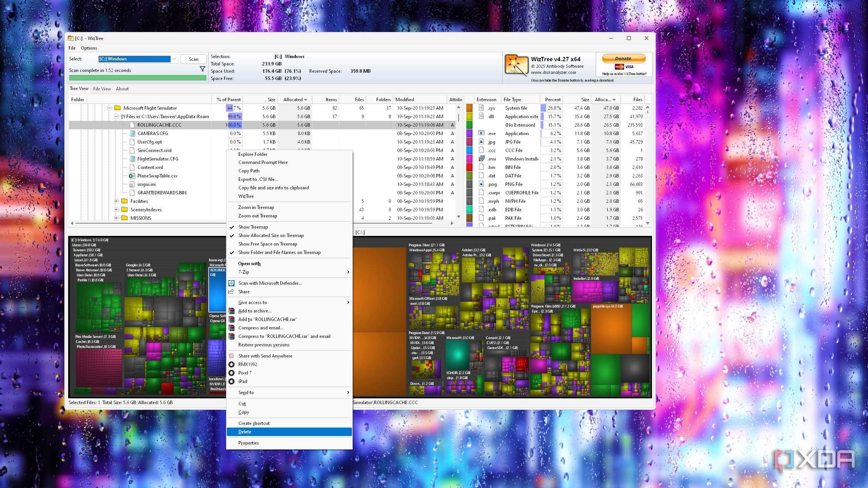The width and height of the screenshot is (868, 488).
Task: Select the ROLLINGCACHE.CCC row
Action: coord(262,125)
